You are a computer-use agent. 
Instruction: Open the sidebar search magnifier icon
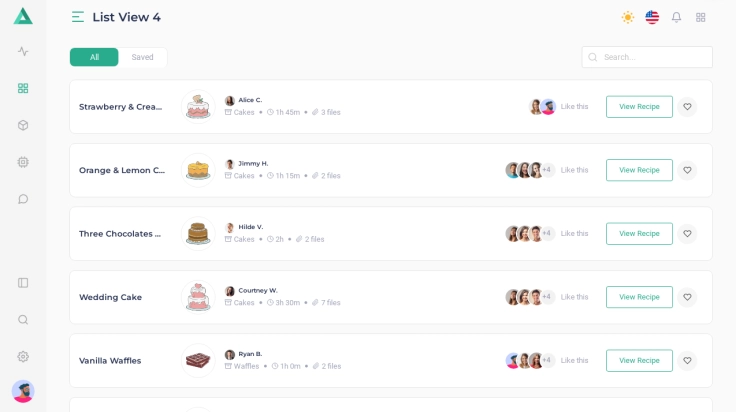(x=23, y=320)
